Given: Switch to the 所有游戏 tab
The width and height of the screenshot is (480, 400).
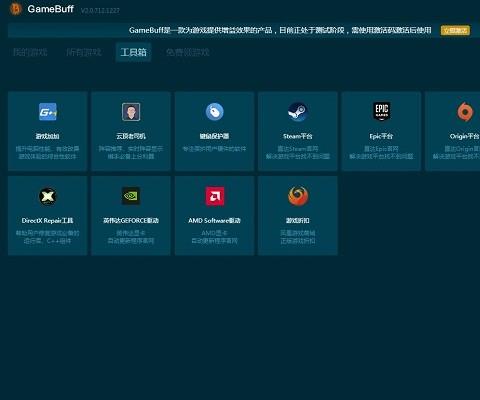Looking at the screenshot, I should pos(84,52).
